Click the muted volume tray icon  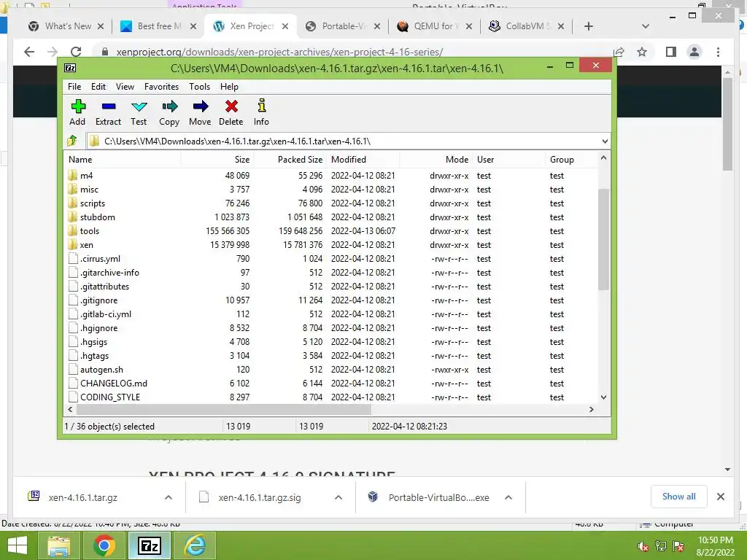[643, 546]
